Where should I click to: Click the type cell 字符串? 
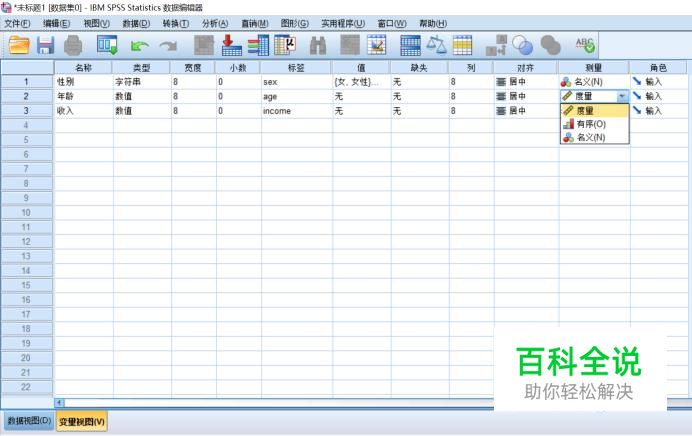point(142,82)
